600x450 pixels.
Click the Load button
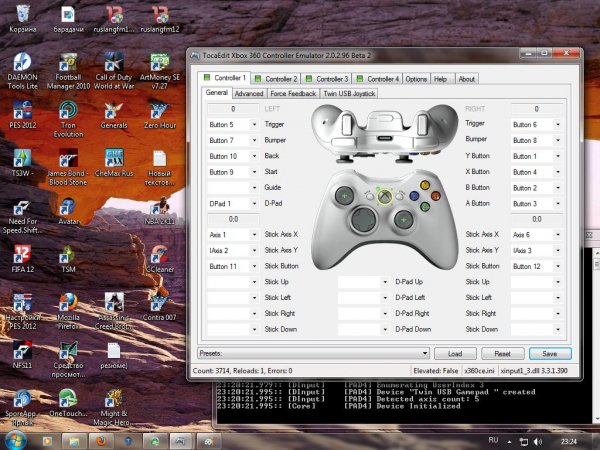click(x=455, y=354)
